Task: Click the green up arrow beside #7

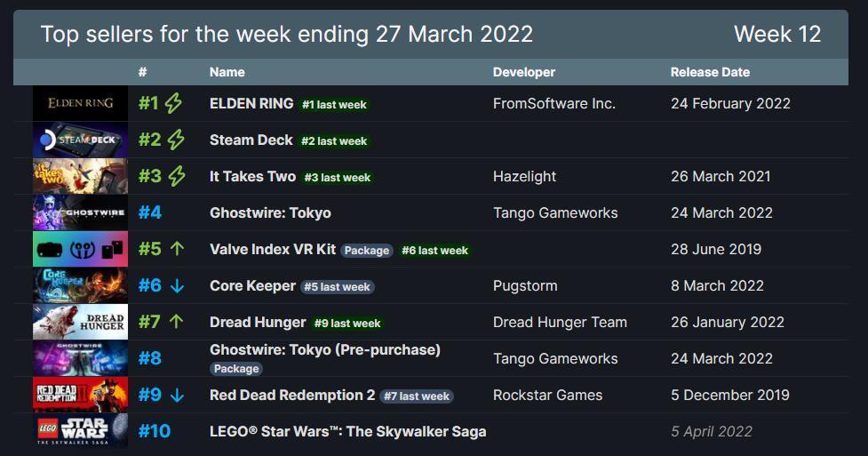Action: point(176,322)
